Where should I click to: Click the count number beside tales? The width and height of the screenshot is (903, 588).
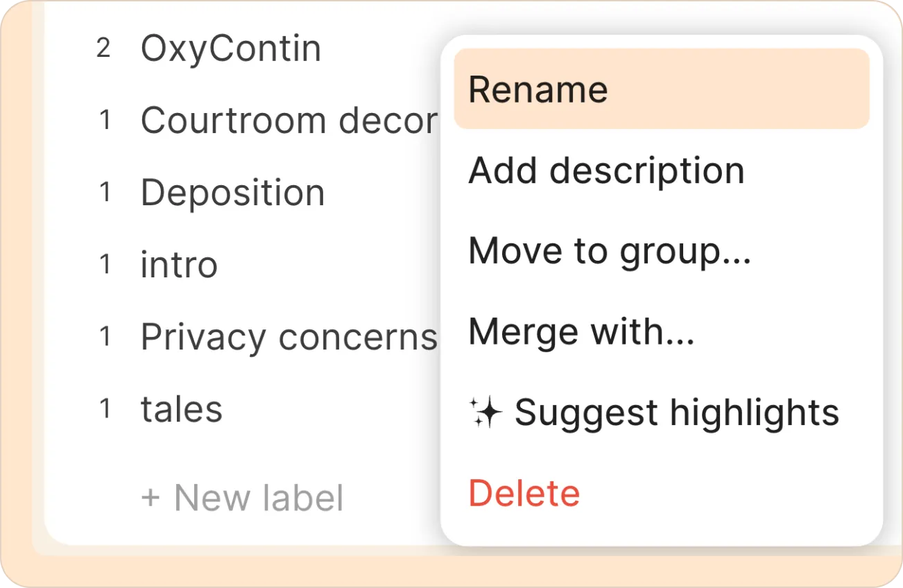coord(105,409)
